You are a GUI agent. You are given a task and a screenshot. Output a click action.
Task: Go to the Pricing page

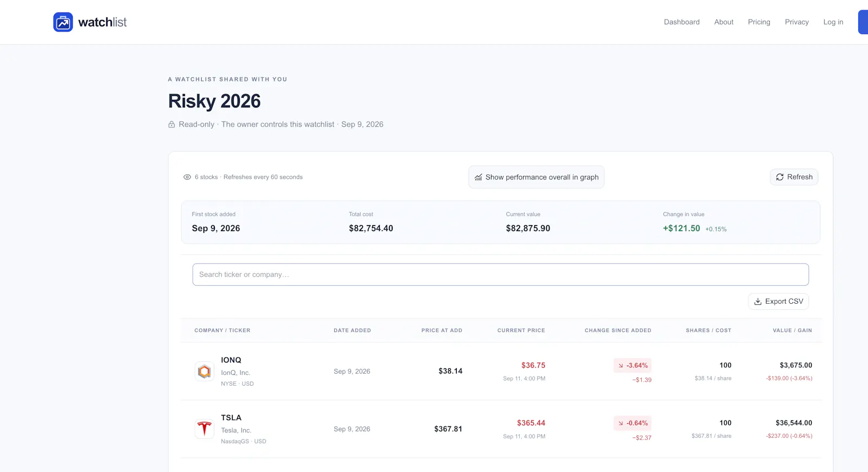click(x=759, y=22)
